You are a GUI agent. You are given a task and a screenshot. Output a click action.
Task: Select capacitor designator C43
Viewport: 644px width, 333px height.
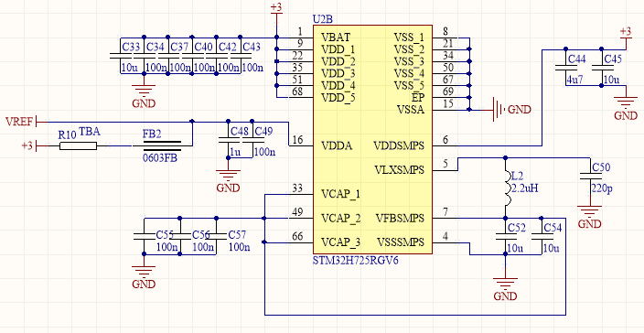[252, 47]
